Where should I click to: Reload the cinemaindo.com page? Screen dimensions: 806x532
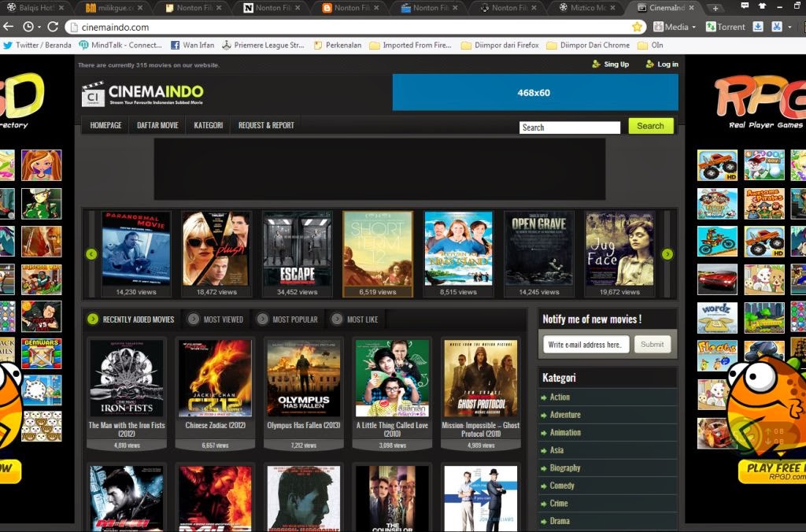coord(53,27)
